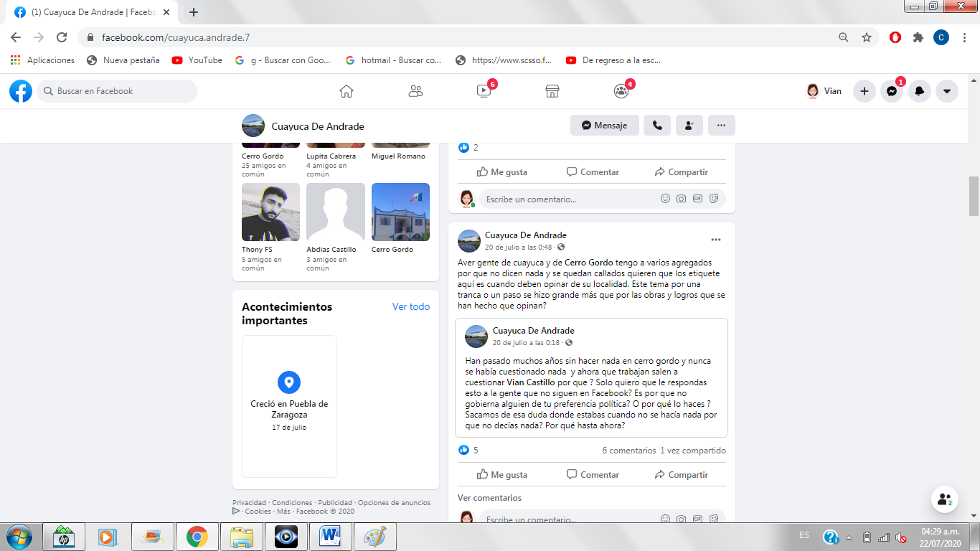Open the Create plus button
Screen dimensions: 980x551
coord(864,91)
